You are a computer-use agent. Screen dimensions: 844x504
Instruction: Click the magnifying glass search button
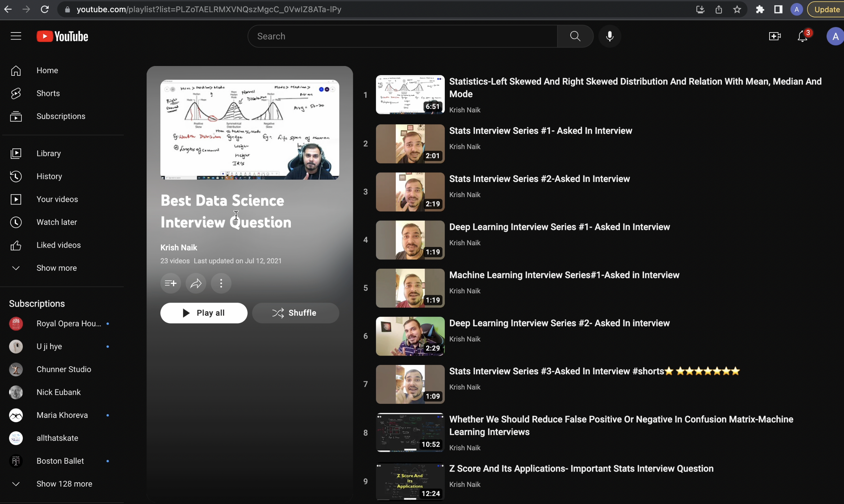click(575, 36)
